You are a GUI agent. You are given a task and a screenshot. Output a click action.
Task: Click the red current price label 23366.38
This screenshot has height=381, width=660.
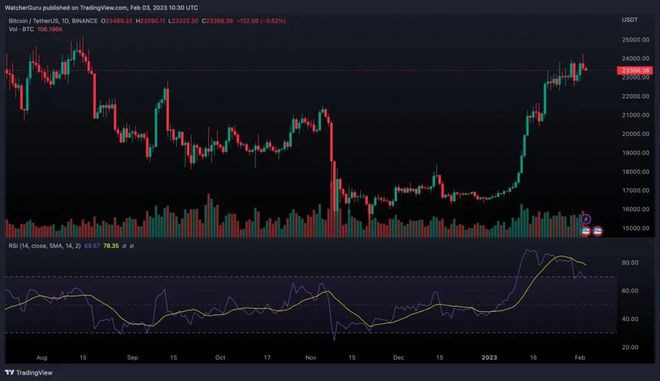(635, 71)
